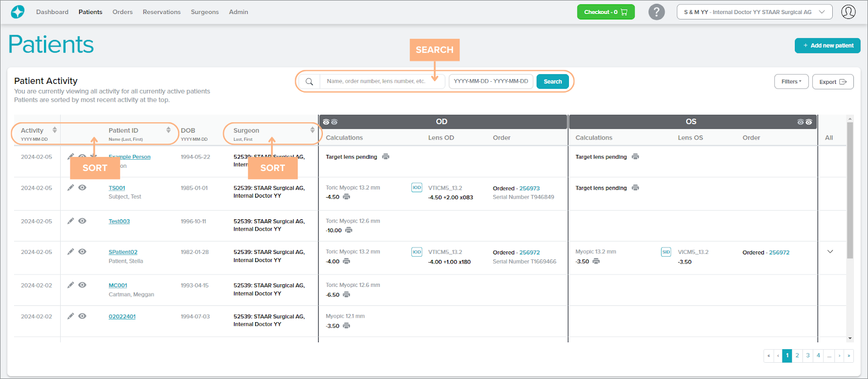Open the Filters dropdown
Screen dimensions: 868x379
791,82
